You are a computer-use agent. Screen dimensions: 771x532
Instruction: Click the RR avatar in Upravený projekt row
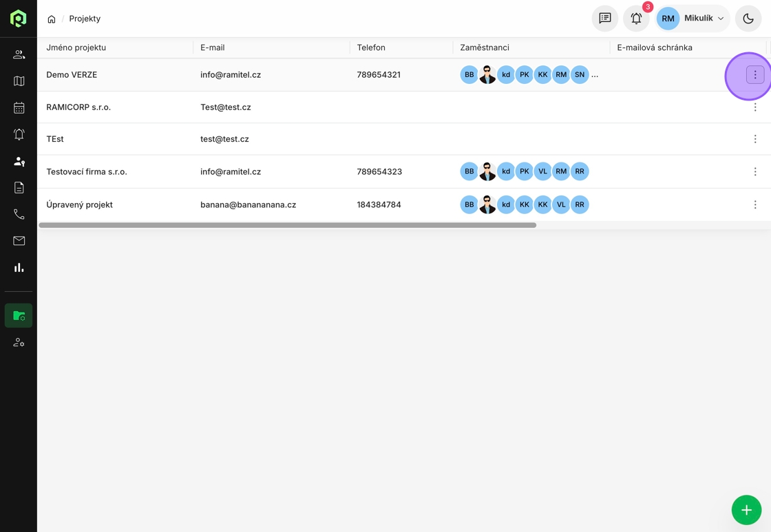[x=580, y=204]
